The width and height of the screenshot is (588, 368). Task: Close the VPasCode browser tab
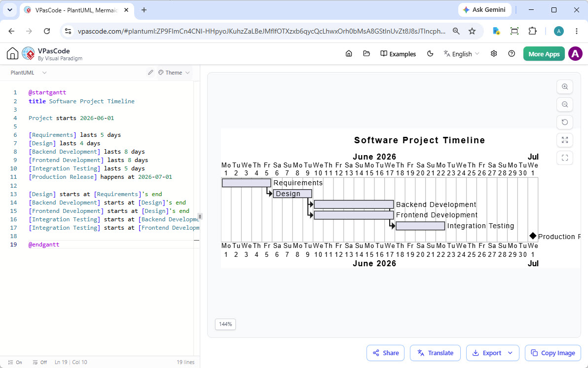point(127,10)
